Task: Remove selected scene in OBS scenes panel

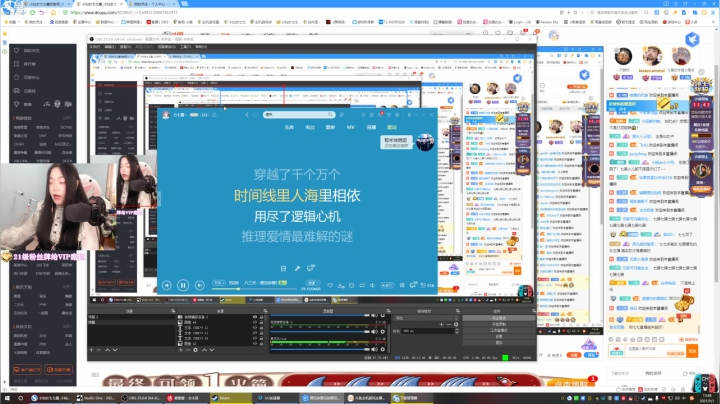Action: click(x=99, y=350)
